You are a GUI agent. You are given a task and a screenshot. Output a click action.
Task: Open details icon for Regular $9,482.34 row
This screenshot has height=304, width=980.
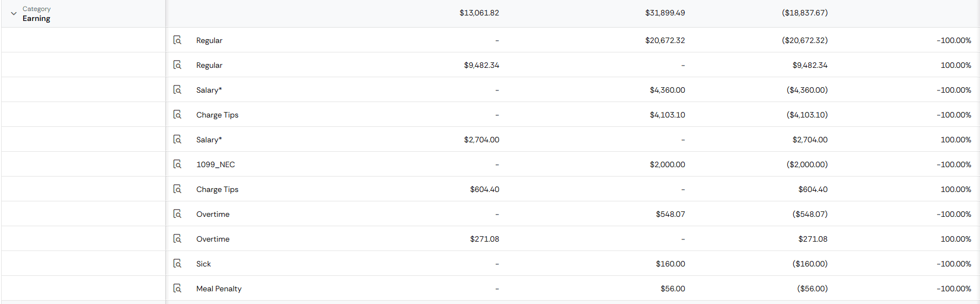click(177, 65)
